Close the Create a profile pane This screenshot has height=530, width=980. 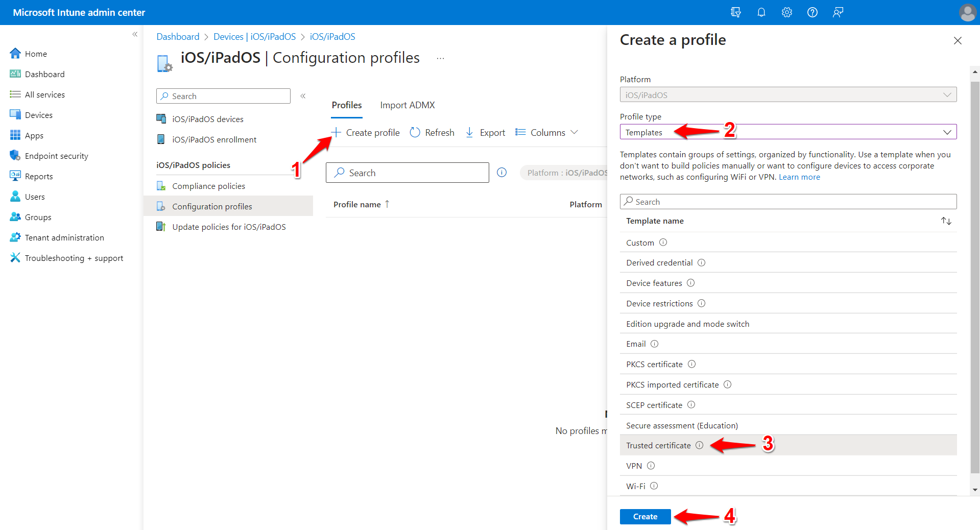(x=958, y=41)
